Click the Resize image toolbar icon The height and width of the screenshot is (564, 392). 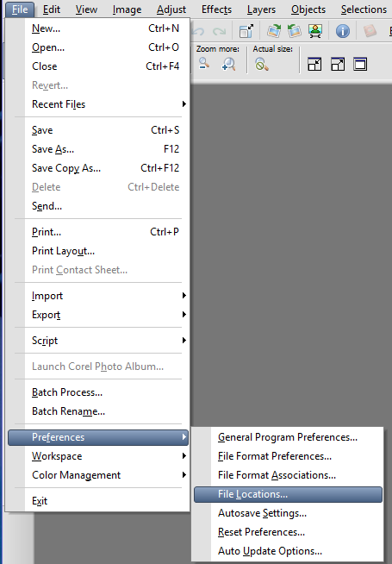tap(246, 31)
